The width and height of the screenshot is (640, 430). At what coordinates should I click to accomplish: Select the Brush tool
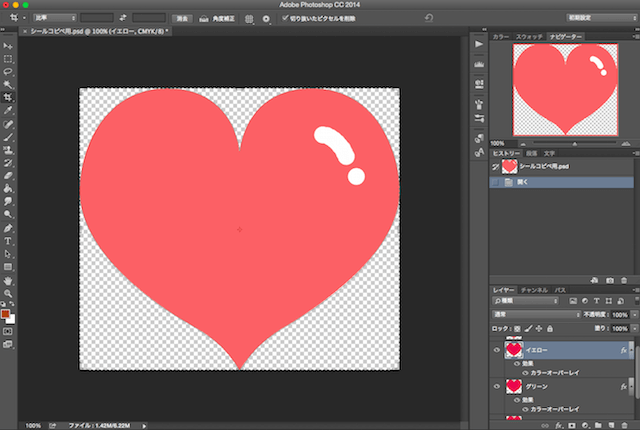pos(8,137)
